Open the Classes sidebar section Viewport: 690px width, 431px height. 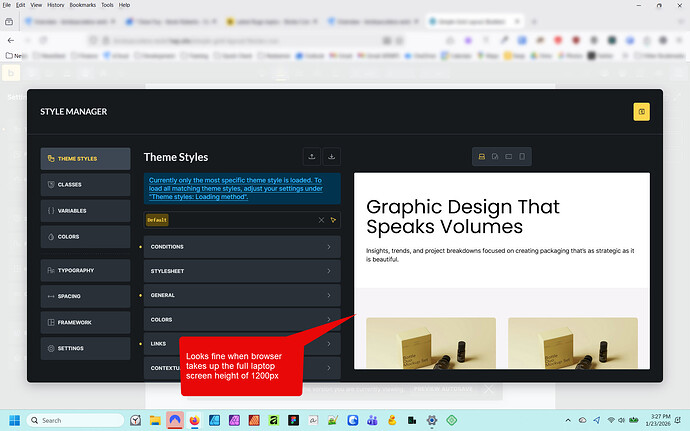pyautogui.click(x=86, y=185)
